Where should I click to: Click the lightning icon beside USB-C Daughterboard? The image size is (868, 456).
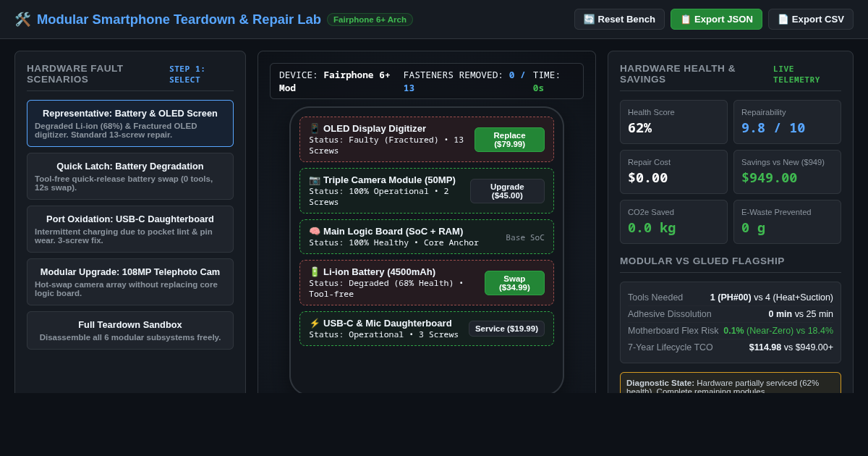[x=315, y=324]
